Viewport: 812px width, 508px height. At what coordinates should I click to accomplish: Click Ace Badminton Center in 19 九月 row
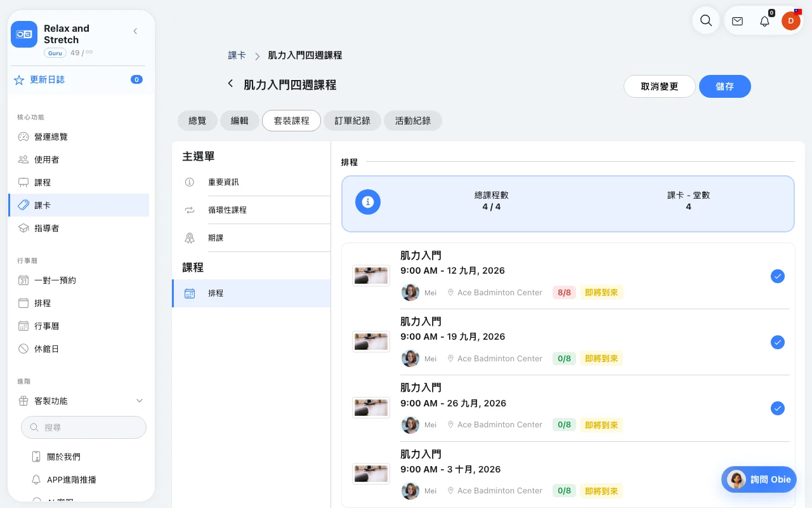pos(500,359)
